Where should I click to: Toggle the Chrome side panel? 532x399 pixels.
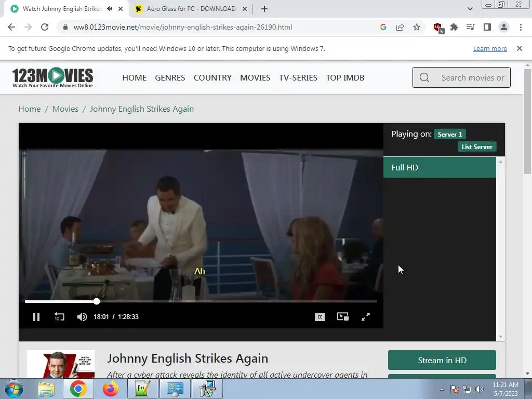click(487, 27)
